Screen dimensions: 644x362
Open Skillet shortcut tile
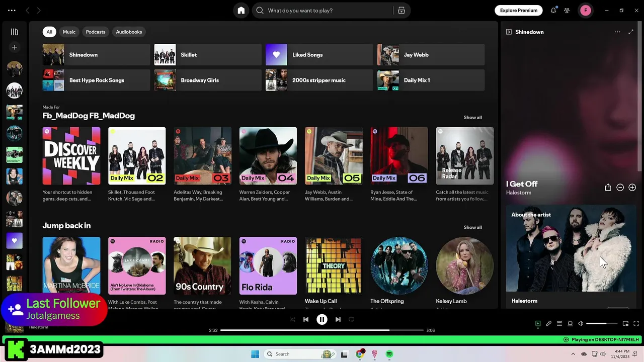tap(208, 55)
